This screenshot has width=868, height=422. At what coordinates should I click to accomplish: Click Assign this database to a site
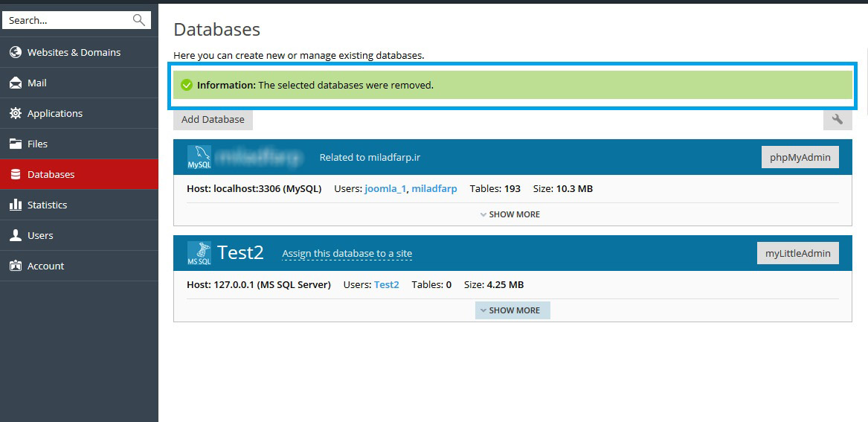(x=347, y=254)
